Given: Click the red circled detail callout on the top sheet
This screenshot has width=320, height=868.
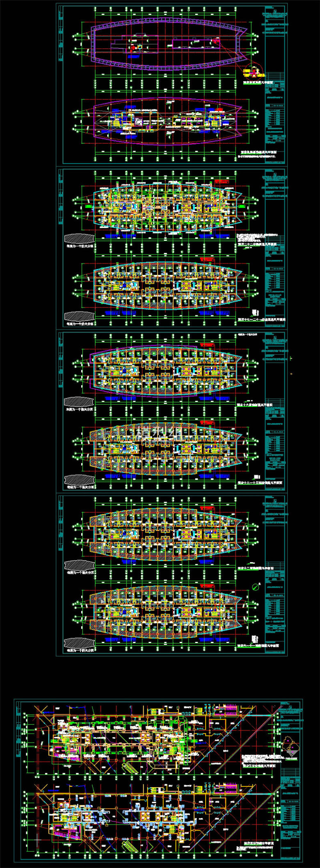Looking at the screenshot, I should (254, 71).
